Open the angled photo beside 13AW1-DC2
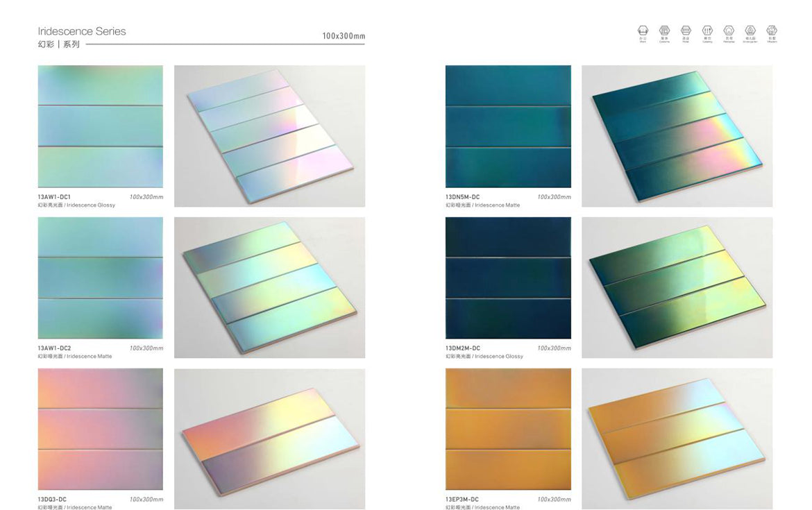The image size is (812, 510). (269, 287)
